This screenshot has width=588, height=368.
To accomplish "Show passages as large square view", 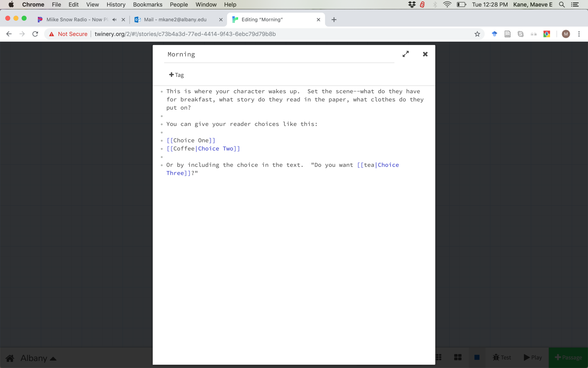I will tap(477, 357).
